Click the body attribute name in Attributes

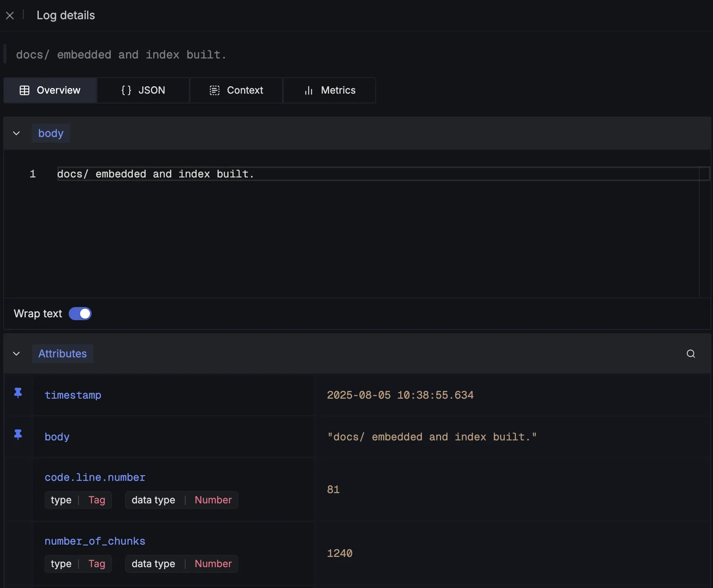[x=57, y=437]
